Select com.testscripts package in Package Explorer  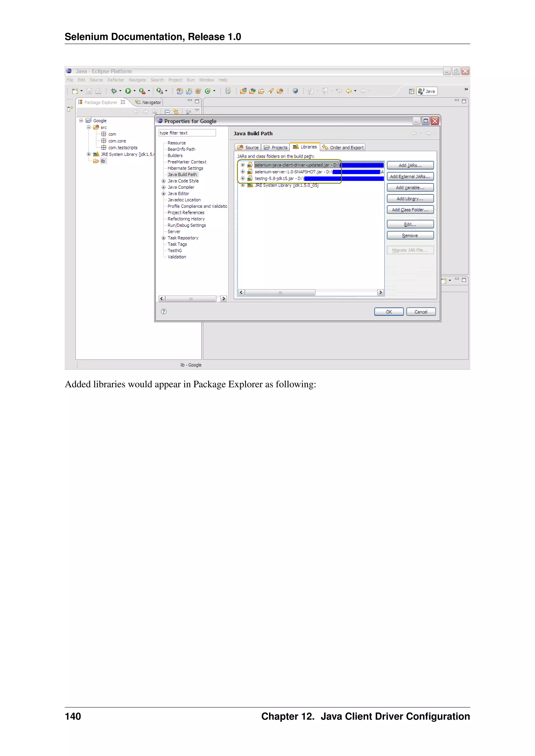click(123, 147)
